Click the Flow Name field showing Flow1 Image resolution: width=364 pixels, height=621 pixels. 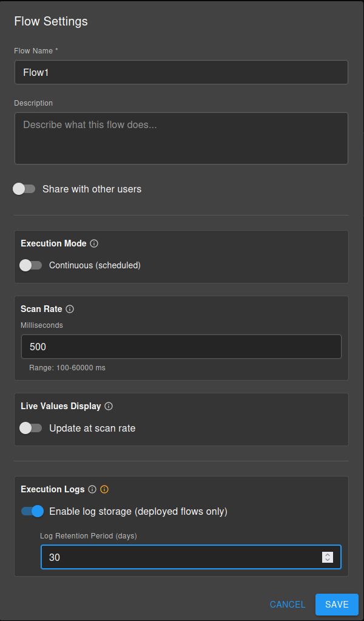(181, 72)
